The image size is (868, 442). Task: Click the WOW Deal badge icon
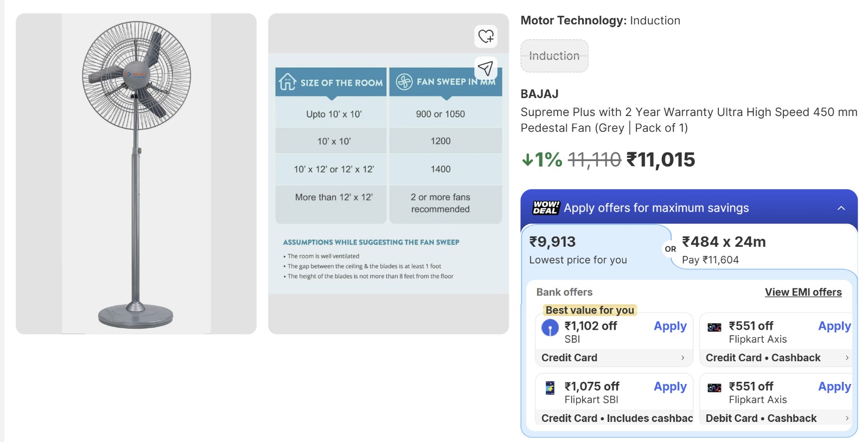[546, 208]
